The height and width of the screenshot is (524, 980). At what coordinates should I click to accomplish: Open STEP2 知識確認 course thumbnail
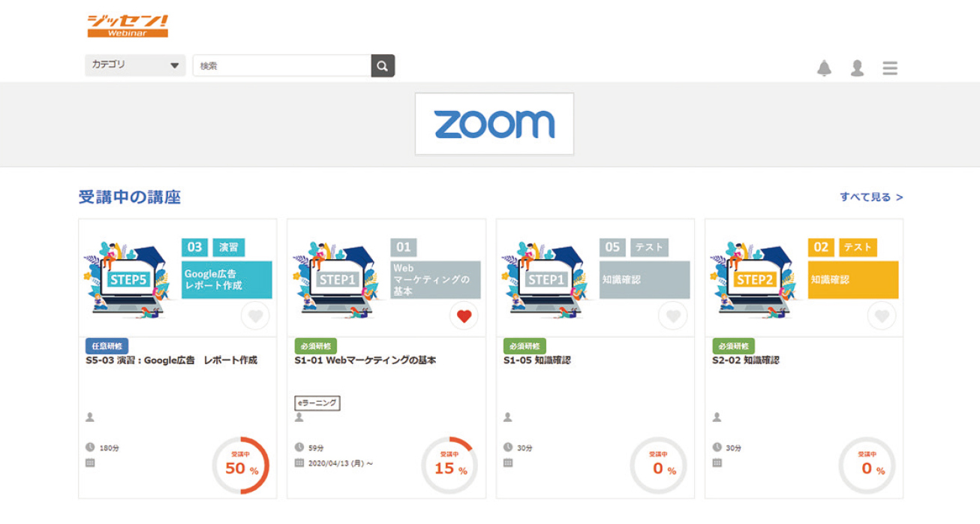804,279
